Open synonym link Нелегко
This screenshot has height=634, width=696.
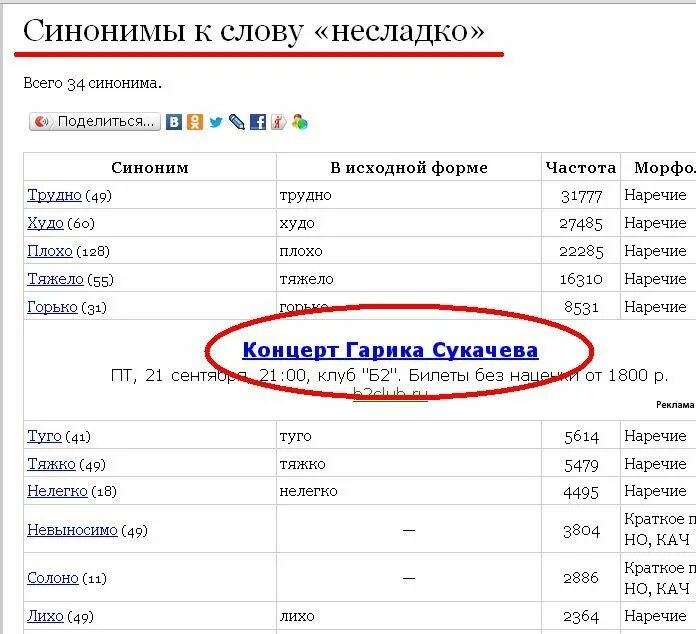(x=57, y=491)
